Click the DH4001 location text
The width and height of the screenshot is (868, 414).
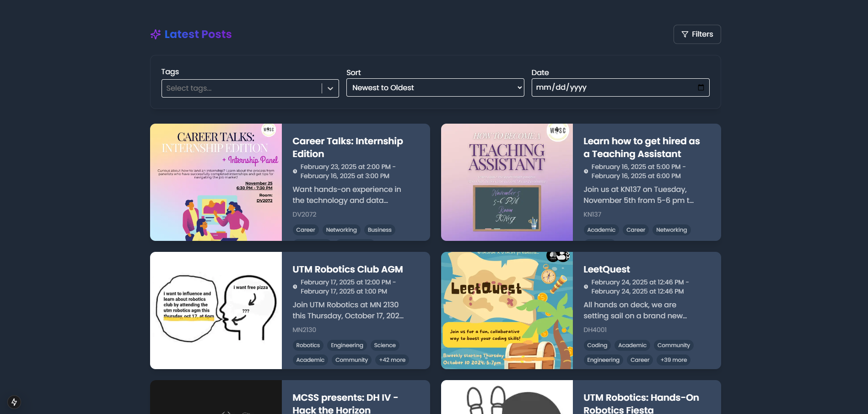point(595,330)
